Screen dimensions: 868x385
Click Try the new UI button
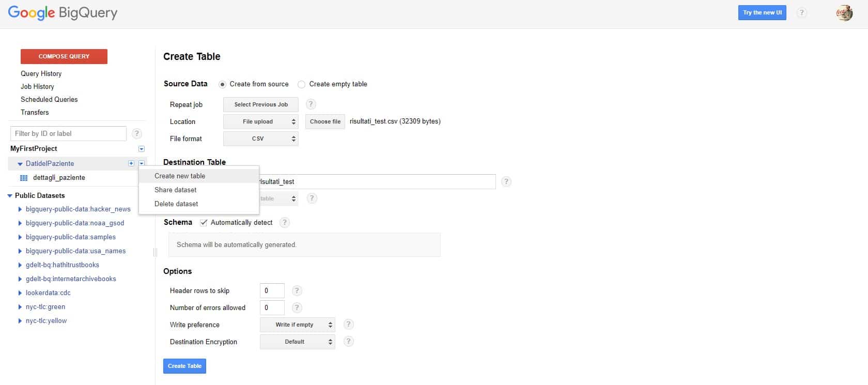(x=762, y=13)
